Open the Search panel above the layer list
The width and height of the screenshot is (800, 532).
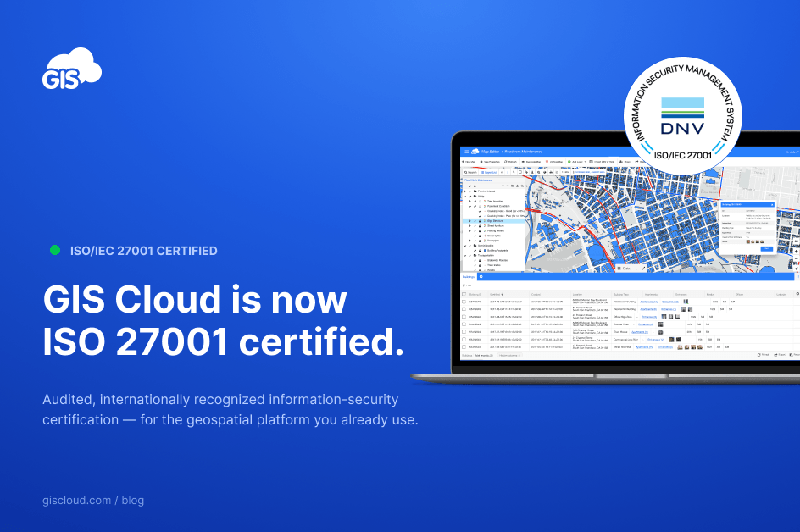point(470,173)
